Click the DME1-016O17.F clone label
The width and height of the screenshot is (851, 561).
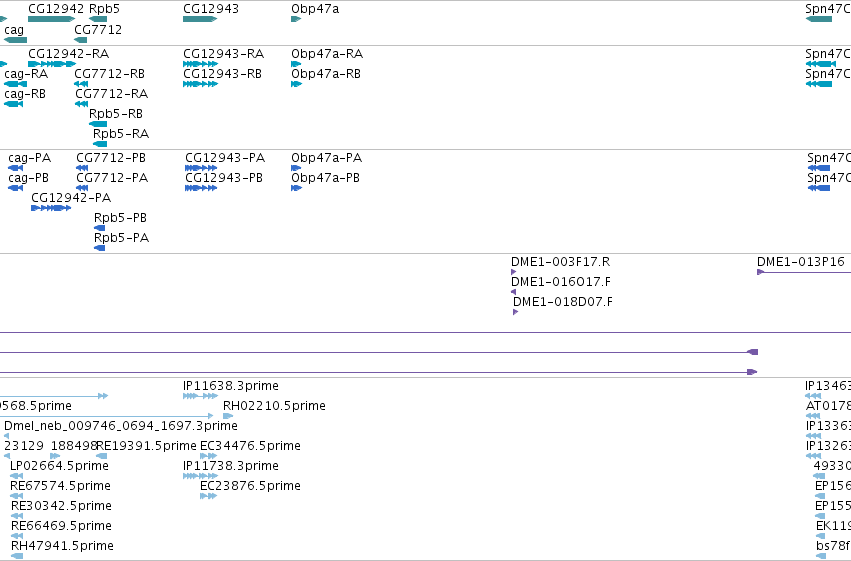coord(561,282)
